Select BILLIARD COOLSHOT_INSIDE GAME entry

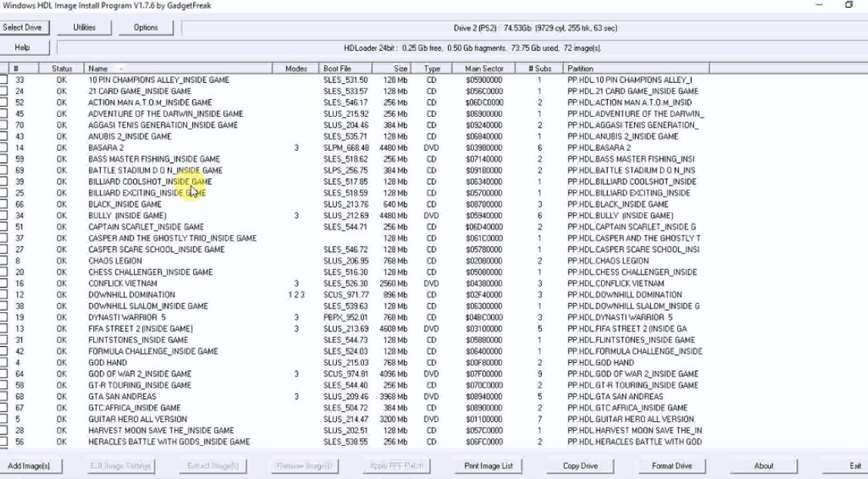coord(150,181)
